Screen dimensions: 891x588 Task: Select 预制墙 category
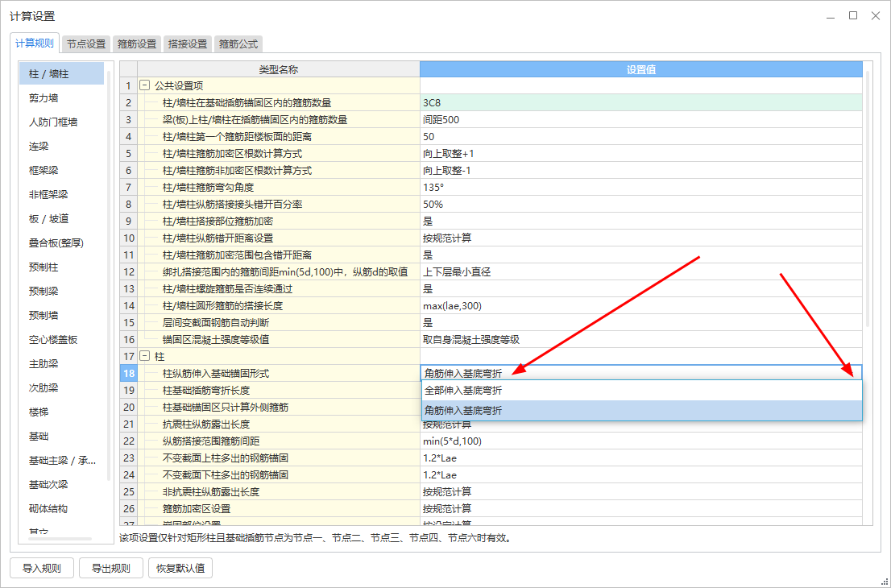click(62, 315)
